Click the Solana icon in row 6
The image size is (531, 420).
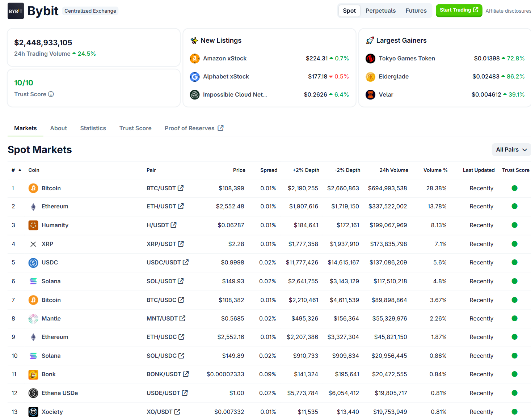[33, 281]
